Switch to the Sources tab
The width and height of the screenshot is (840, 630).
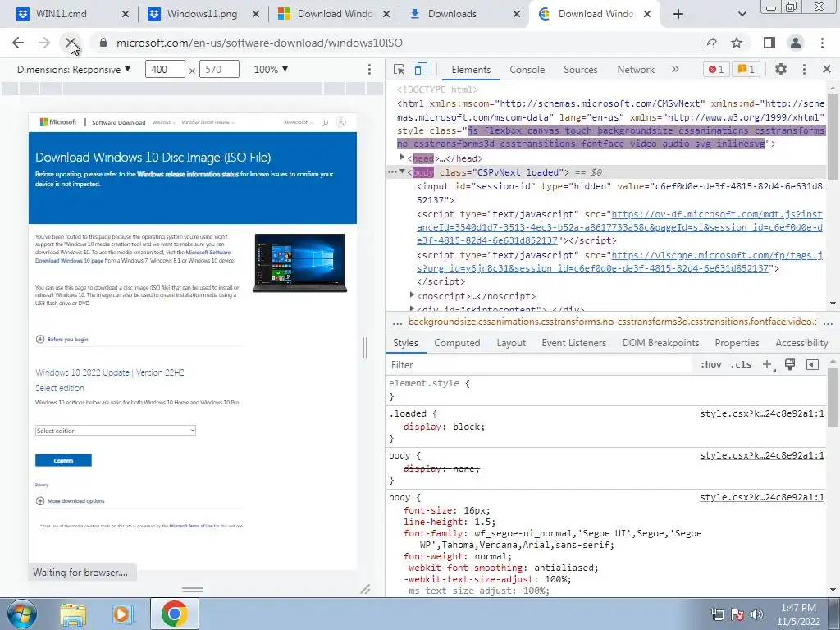pyautogui.click(x=580, y=70)
